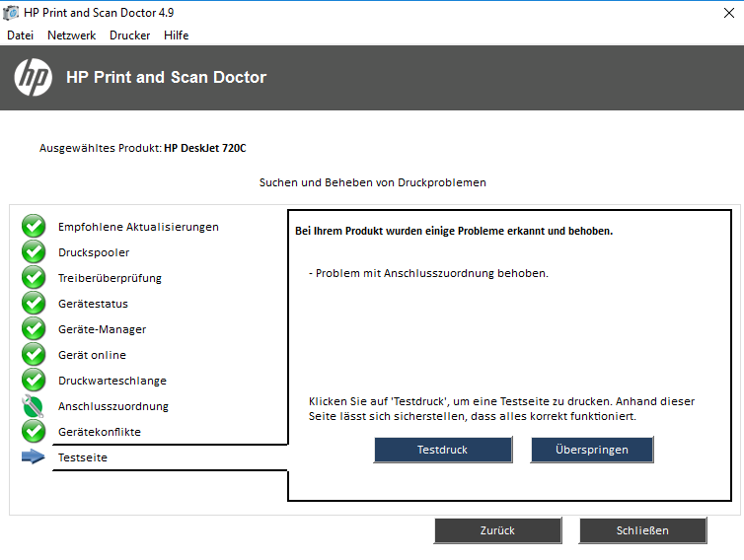The width and height of the screenshot is (744, 560).
Task: Click 'Problem mit Anschlusszuordnung behoben' text
Action: 428,273
